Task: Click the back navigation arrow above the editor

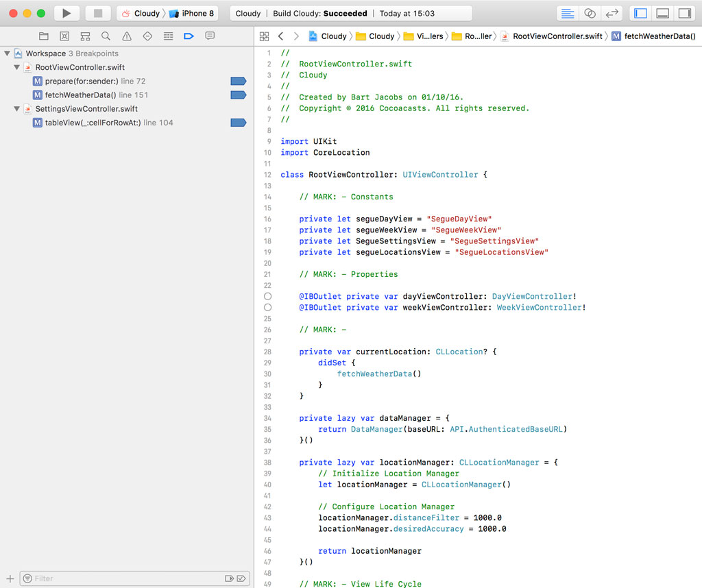Action: pos(280,36)
